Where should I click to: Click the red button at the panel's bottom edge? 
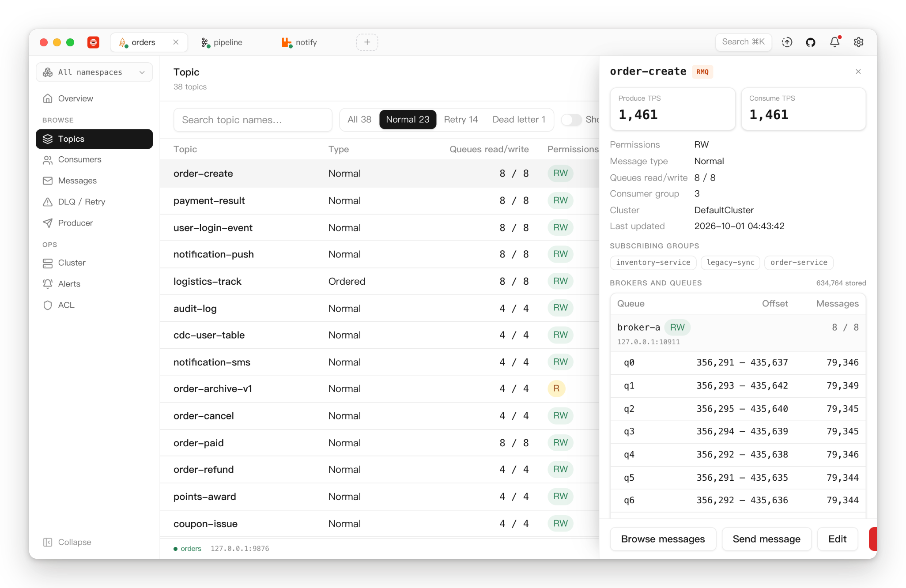pos(872,539)
